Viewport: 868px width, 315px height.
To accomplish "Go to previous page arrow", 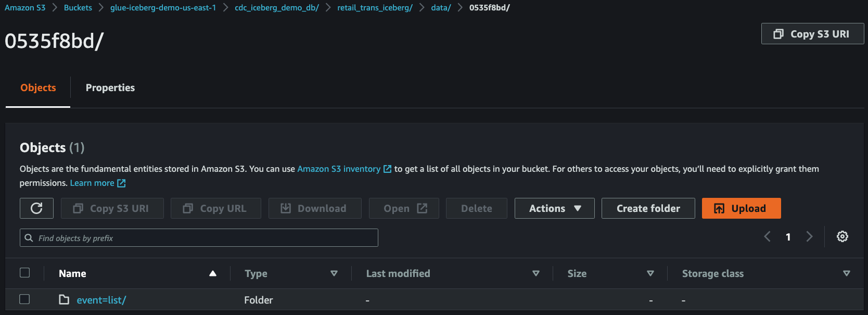I will pos(768,236).
